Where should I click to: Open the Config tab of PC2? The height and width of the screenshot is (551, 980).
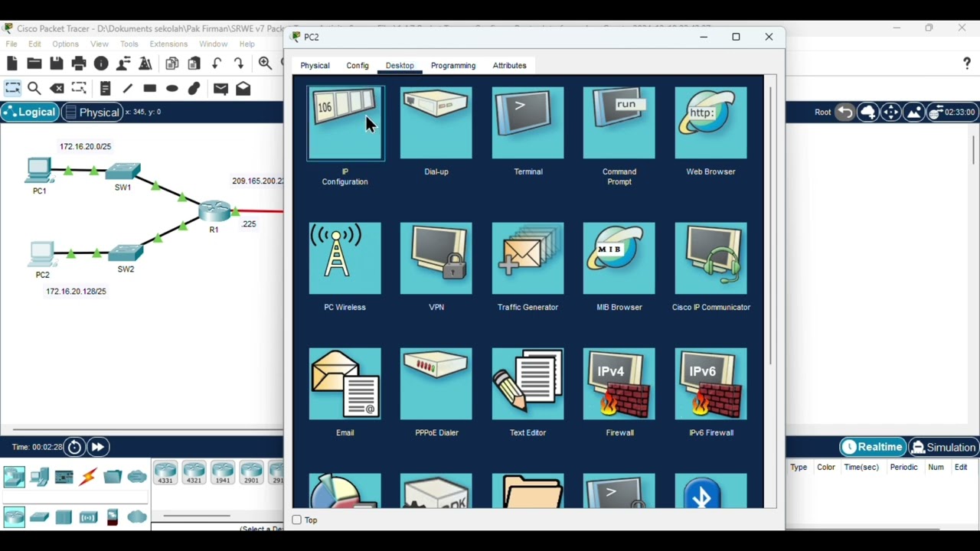[x=358, y=66]
